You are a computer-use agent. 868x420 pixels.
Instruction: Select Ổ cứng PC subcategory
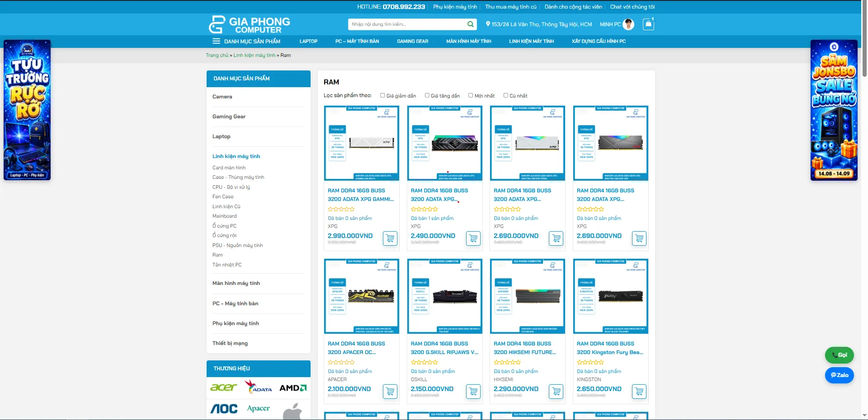225,226
